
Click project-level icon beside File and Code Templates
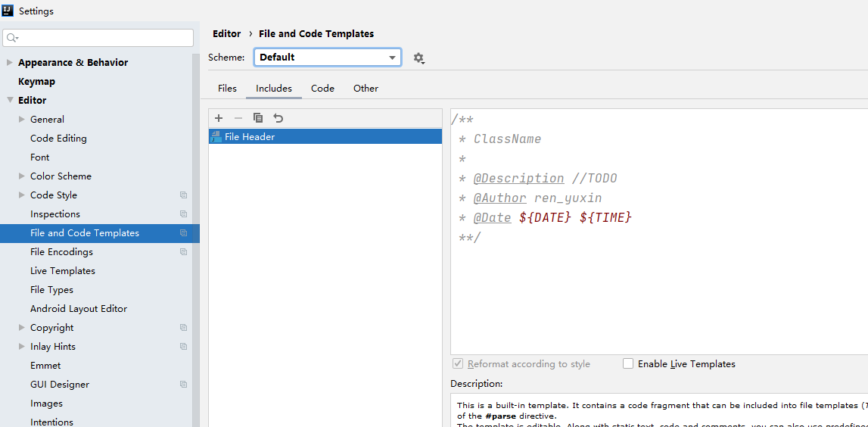[183, 233]
